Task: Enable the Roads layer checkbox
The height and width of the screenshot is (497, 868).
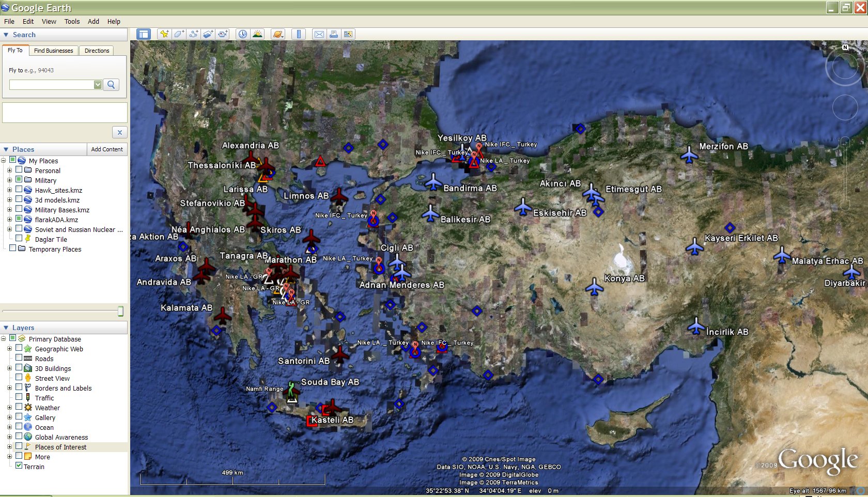Action: pyautogui.click(x=19, y=358)
